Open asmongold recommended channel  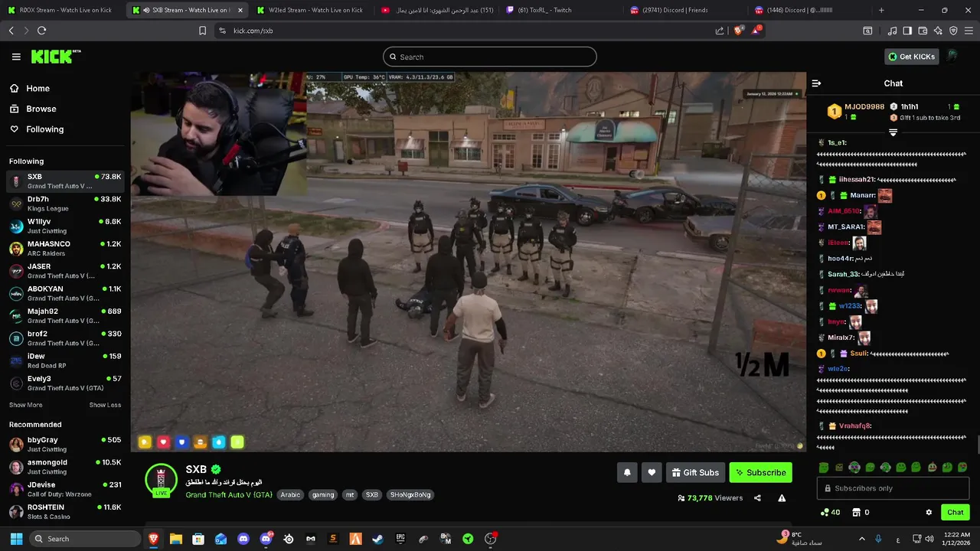click(x=65, y=467)
